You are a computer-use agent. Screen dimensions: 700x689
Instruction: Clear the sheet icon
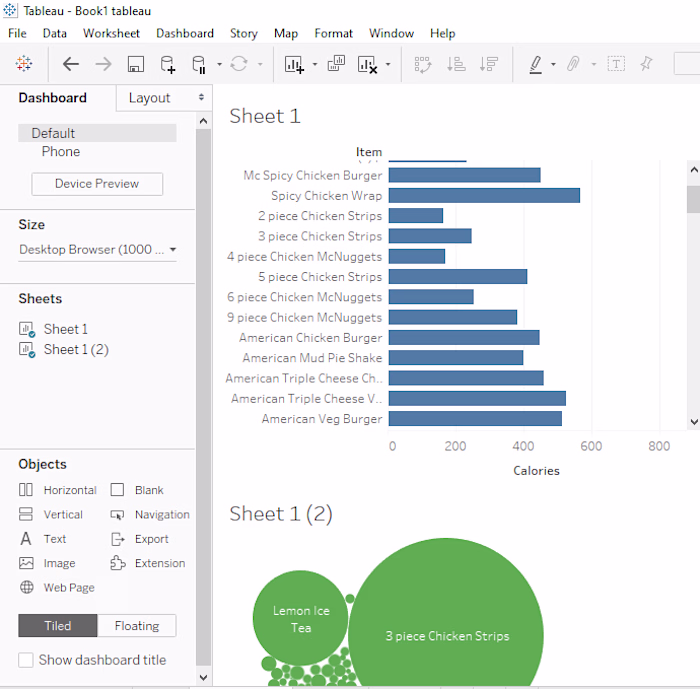pos(367,64)
